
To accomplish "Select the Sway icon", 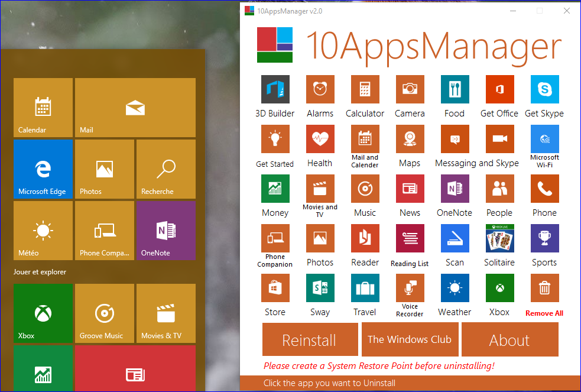I will [x=320, y=288].
